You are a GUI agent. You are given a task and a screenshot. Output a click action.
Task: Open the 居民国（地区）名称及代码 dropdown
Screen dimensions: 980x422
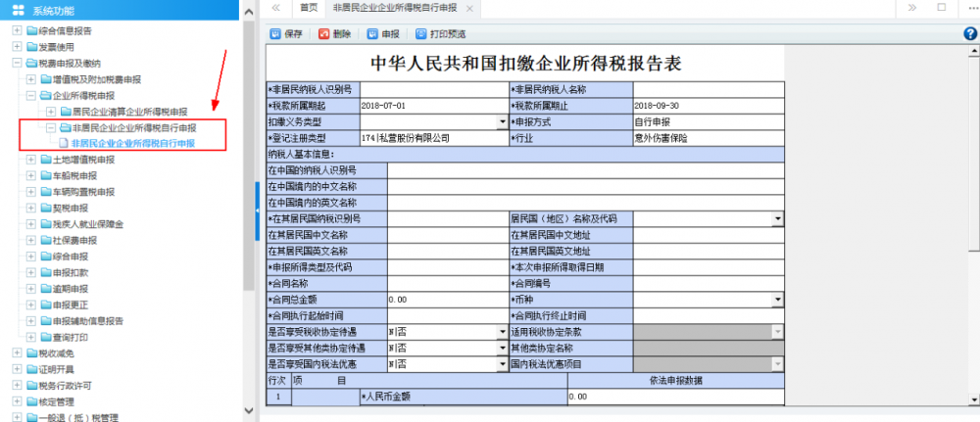point(777,219)
